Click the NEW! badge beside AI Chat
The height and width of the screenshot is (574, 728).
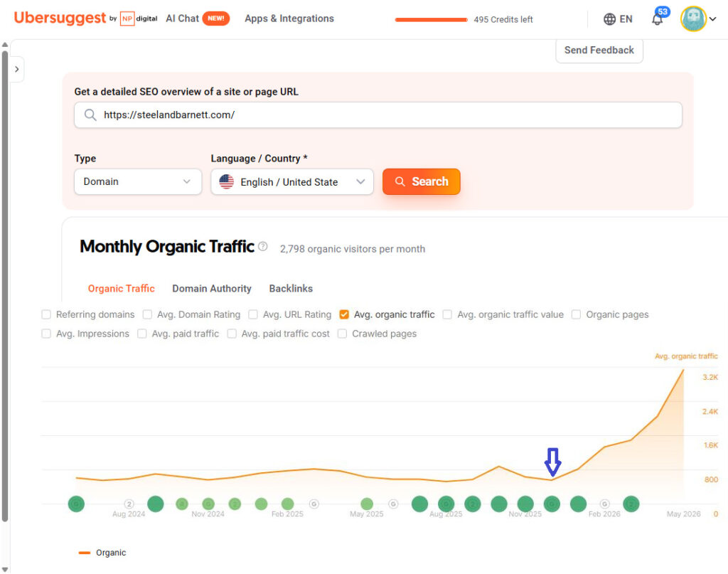click(x=216, y=18)
